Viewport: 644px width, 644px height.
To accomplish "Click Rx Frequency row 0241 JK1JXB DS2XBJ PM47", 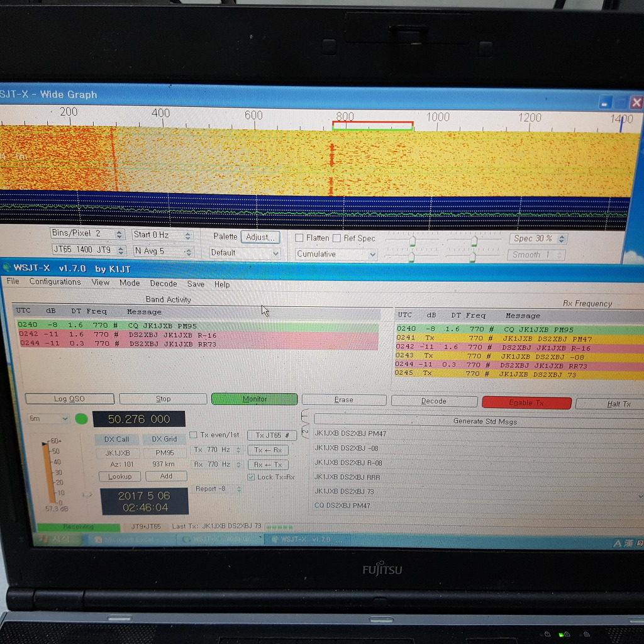I will [x=519, y=339].
